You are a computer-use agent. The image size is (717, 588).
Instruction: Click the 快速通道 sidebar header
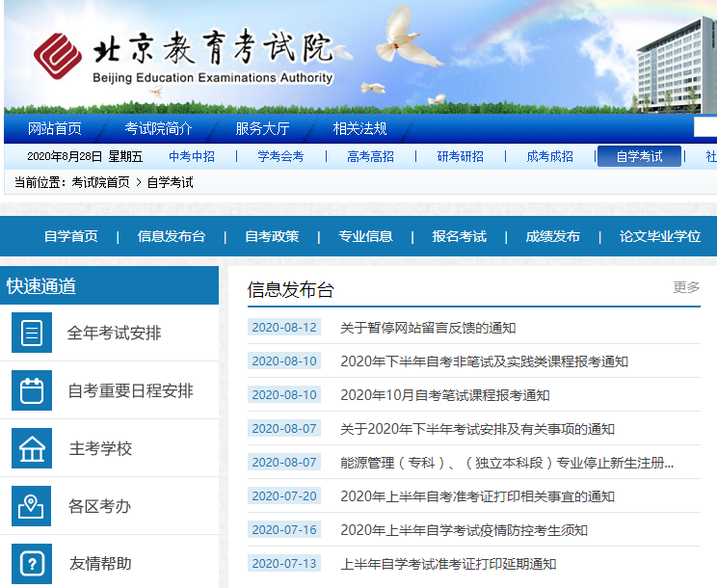click(109, 285)
